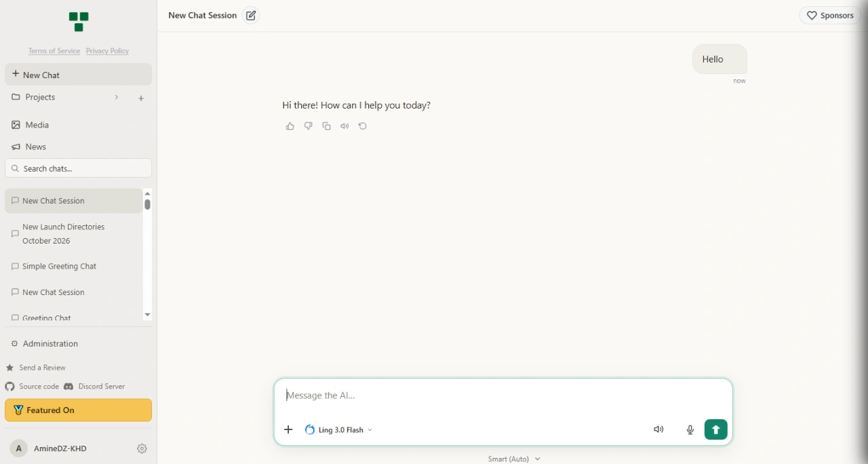Click the AmineDZ-KHD user avatar
The width and height of the screenshot is (868, 464).
click(x=19, y=448)
